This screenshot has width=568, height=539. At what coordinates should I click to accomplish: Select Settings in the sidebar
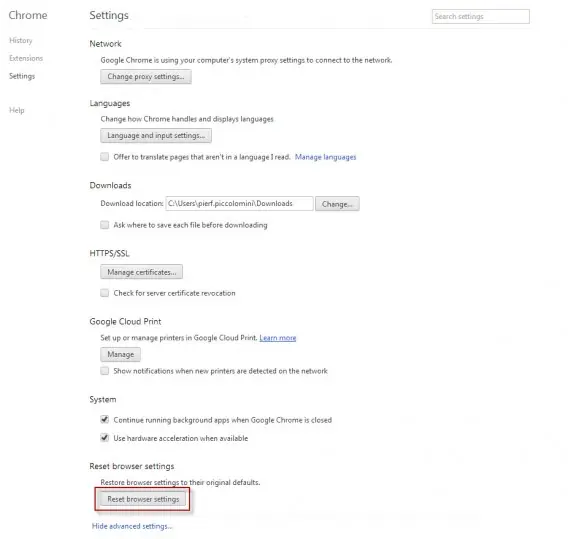pyautogui.click(x=22, y=76)
